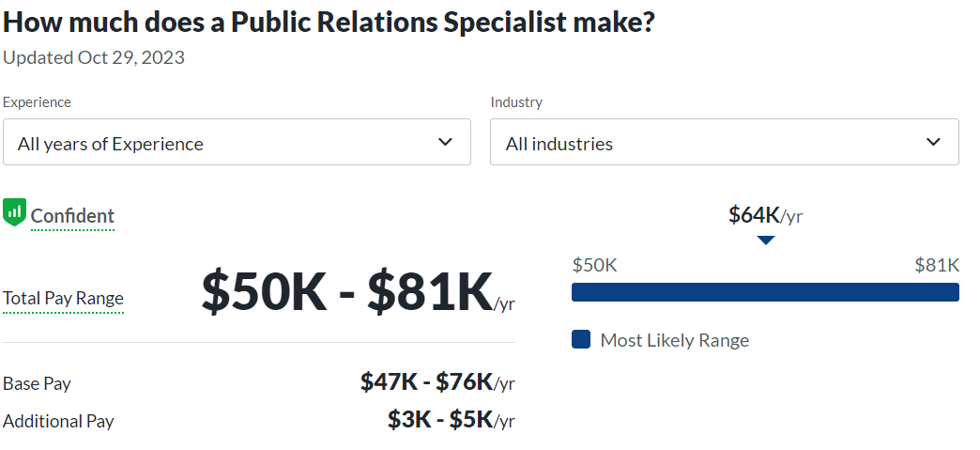
Task: Click the underlined Confident label
Action: click(x=72, y=216)
